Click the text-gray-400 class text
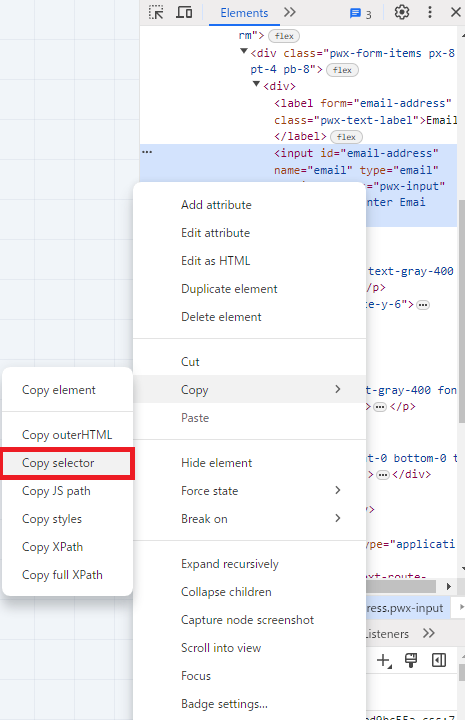The width and height of the screenshot is (465, 720). point(410,271)
